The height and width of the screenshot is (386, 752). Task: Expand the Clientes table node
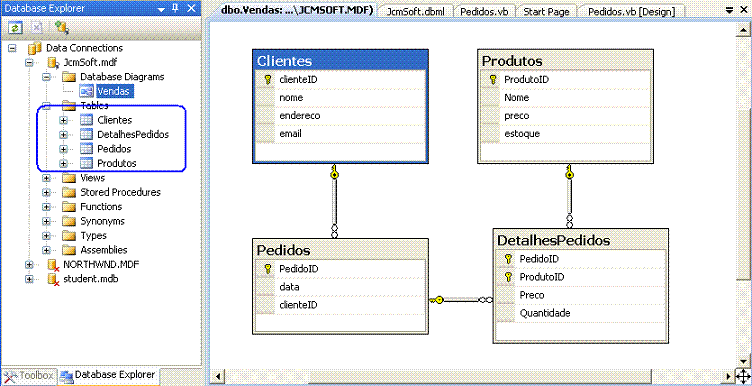click(x=63, y=120)
